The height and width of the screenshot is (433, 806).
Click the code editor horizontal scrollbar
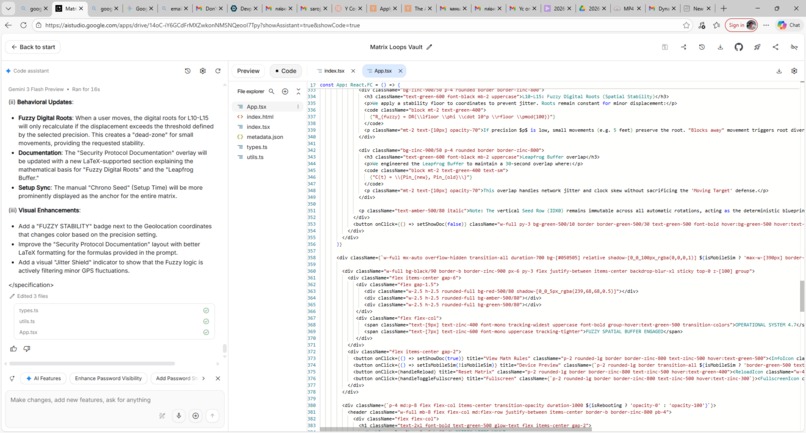(x=455, y=429)
